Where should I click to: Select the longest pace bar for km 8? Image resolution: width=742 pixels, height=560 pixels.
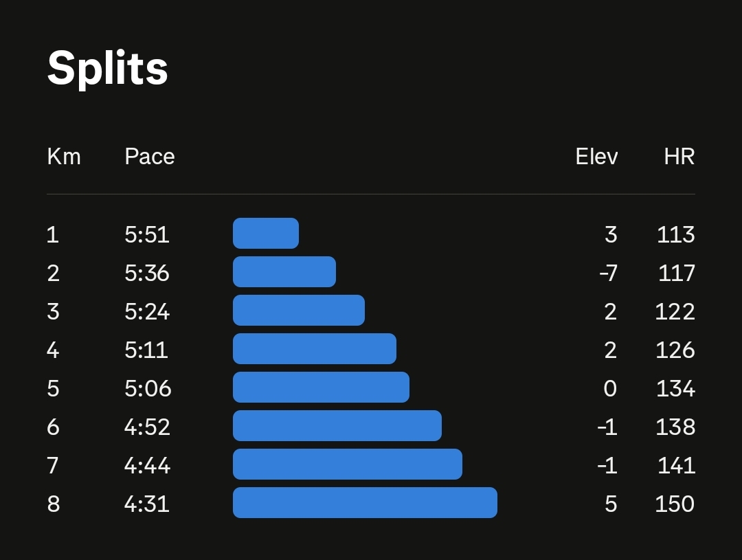pyautogui.click(x=365, y=503)
